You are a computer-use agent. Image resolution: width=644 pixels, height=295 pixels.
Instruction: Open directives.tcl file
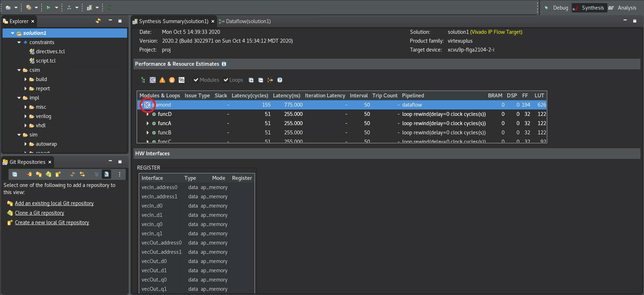(x=50, y=52)
